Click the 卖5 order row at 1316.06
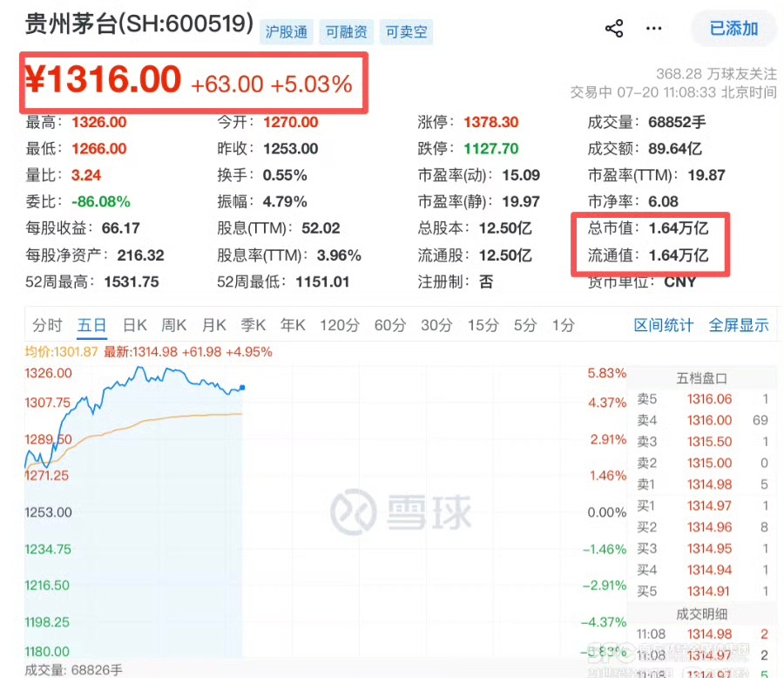The height and width of the screenshot is (678, 784). (x=702, y=399)
